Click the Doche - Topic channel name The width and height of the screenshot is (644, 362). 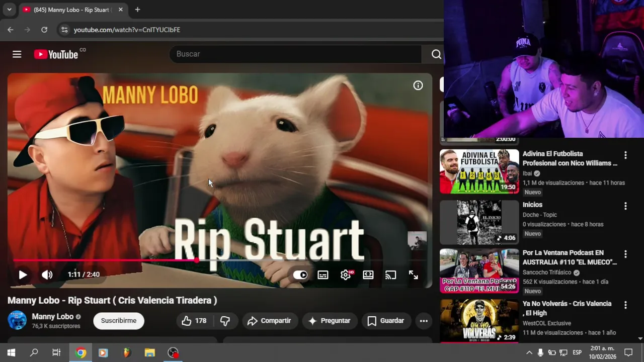click(x=540, y=215)
